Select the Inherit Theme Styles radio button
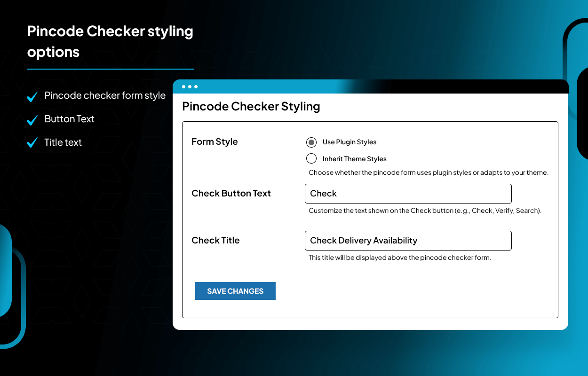 311,158
